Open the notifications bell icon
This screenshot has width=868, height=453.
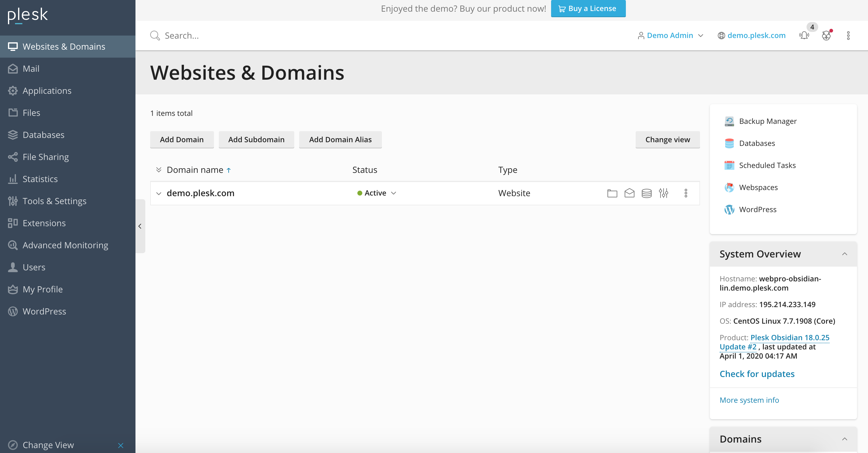point(804,35)
